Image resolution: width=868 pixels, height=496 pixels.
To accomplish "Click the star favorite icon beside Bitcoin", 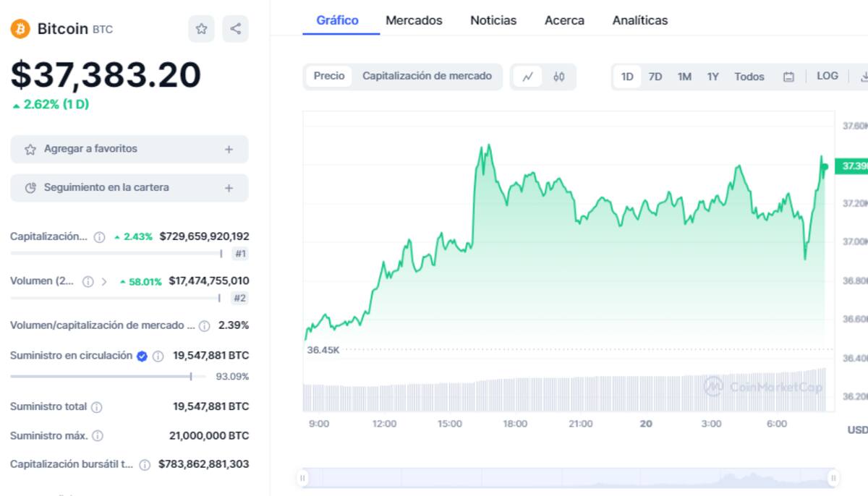I will point(201,29).
